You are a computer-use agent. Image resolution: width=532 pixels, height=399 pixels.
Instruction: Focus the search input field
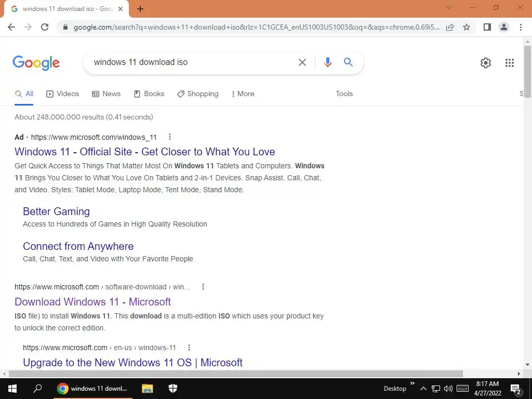pos(193,62)
